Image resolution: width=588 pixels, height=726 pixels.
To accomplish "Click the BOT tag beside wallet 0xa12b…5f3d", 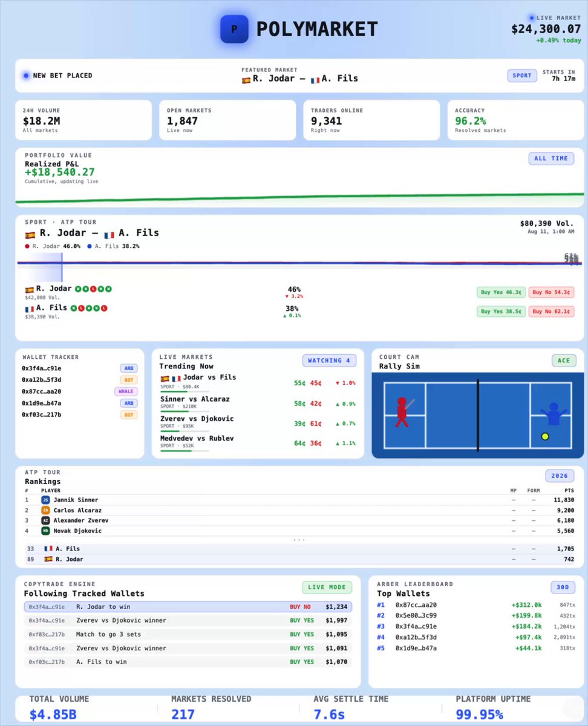I will point(129,380).
